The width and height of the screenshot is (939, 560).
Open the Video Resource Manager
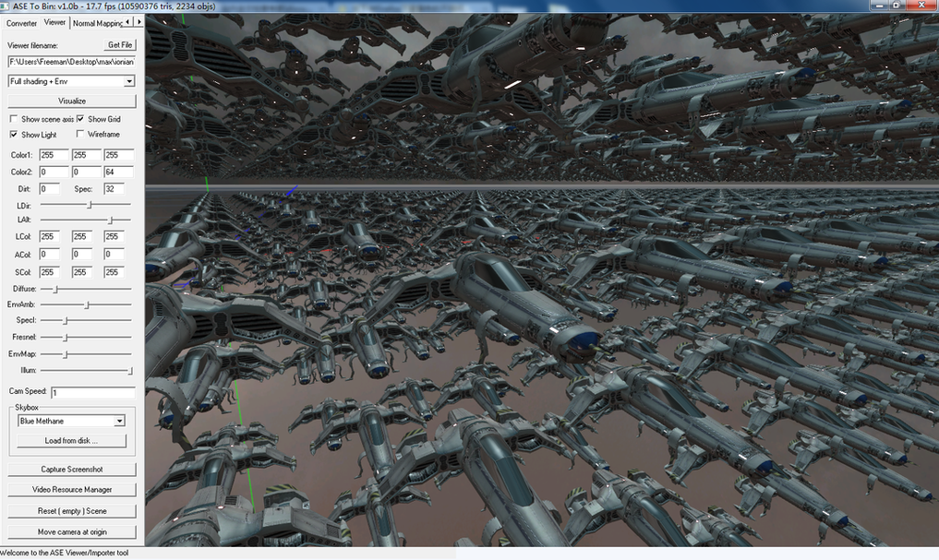pos(72,490)
